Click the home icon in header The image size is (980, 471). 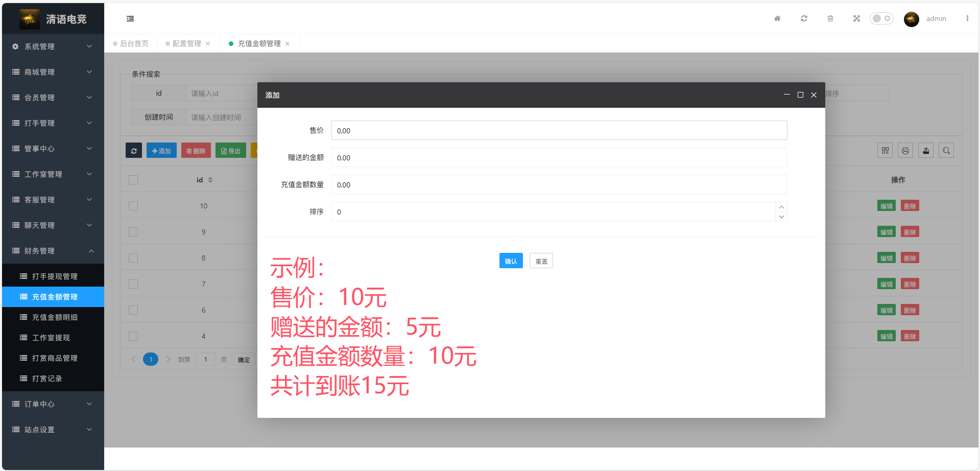point(777,19)
